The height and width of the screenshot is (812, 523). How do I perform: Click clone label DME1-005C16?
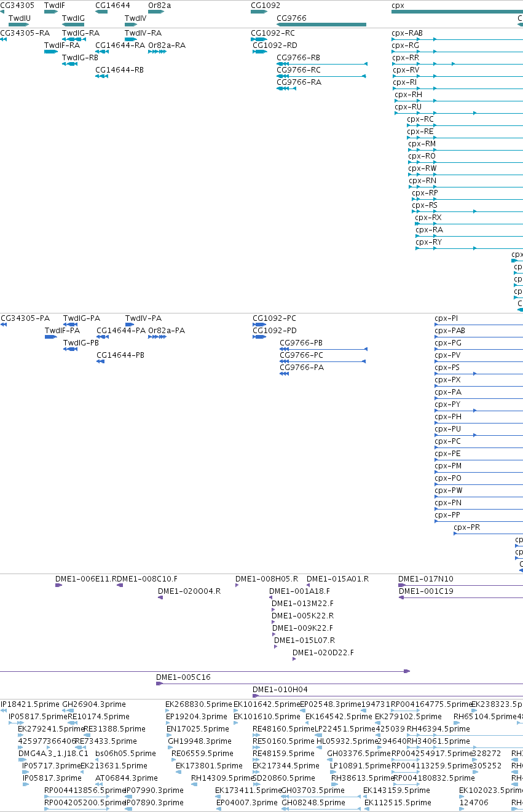pyautogui.click(x=183, y=677)
